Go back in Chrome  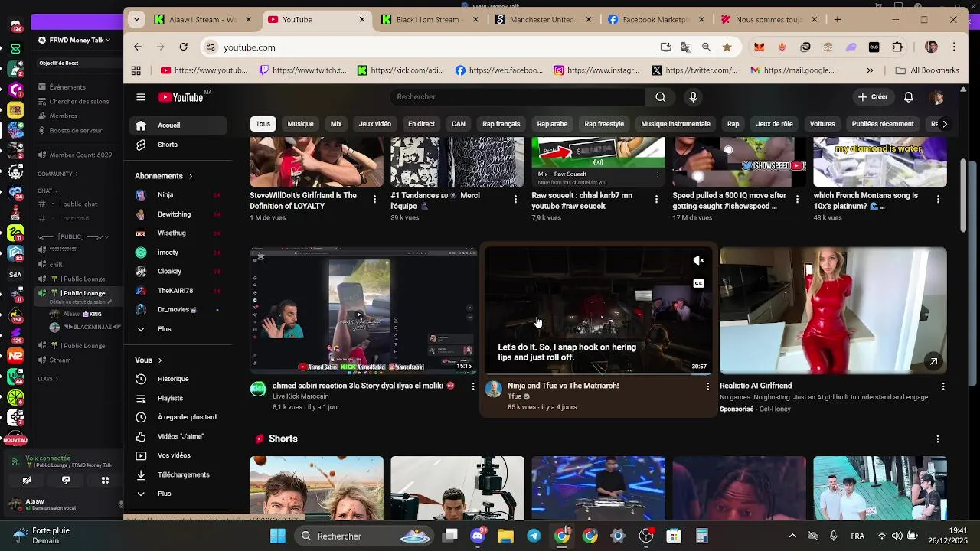click(138, 47)
